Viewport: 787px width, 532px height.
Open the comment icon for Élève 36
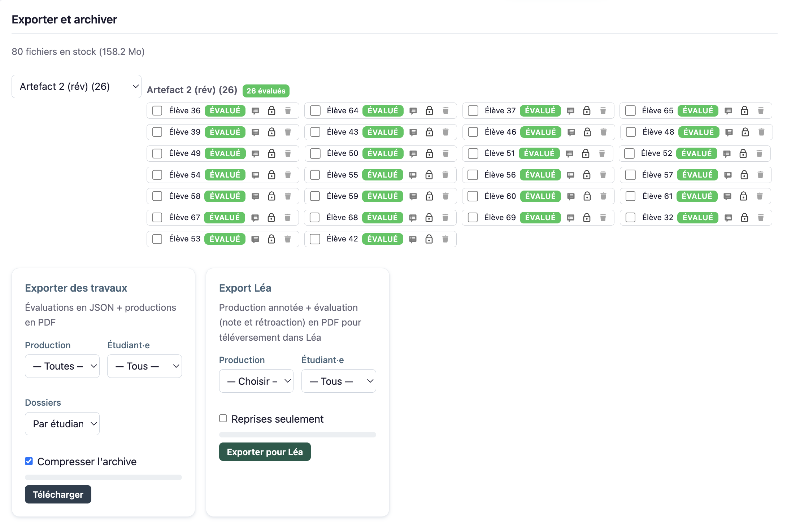click(x=255, y=111)
